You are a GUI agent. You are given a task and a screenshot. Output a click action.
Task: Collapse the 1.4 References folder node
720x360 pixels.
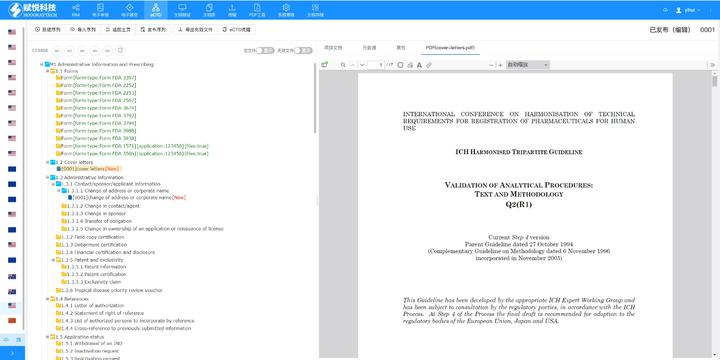tap(47, 299)
